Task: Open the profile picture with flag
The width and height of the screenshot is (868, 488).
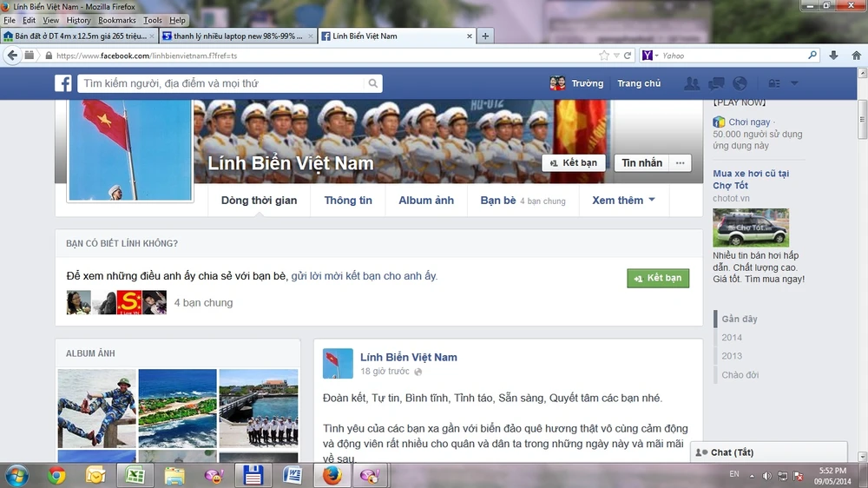Action: [x=130, y=149]
